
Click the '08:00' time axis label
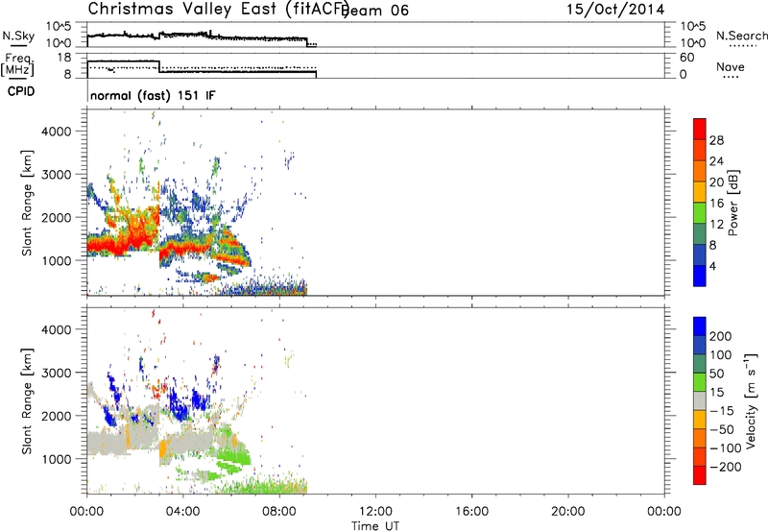[279, 512]
